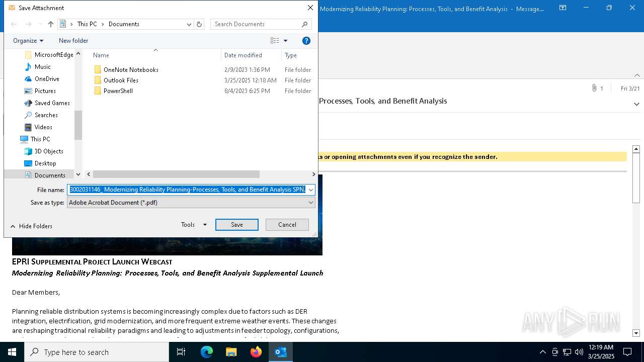
Task: Open the address bar history dropdown
Action: 189,24
